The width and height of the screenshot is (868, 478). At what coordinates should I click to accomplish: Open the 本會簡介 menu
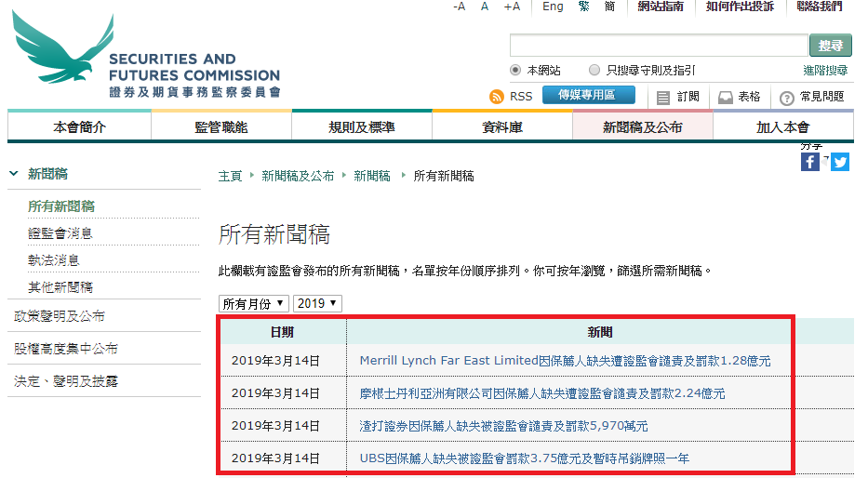[x=79, y=127]
